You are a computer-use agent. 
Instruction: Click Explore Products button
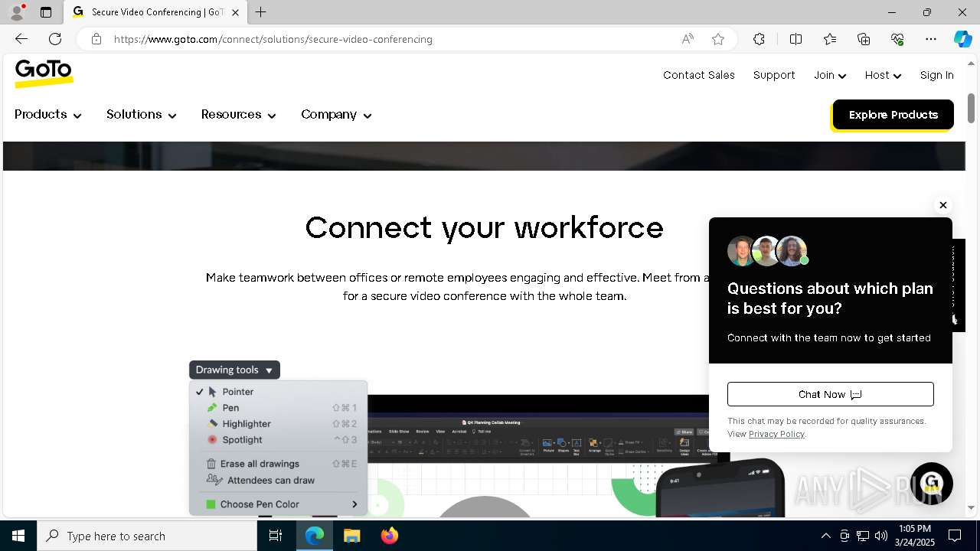893,115
